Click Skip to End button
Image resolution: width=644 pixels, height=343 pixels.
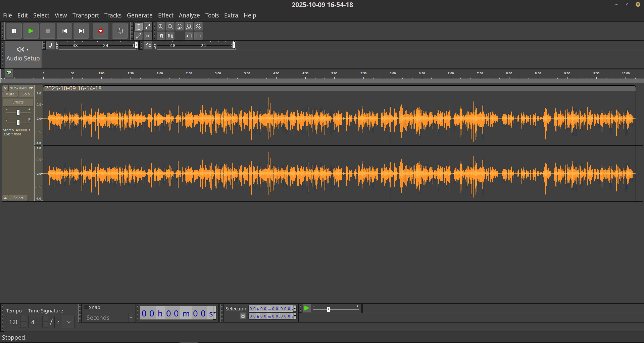[81, 31]
